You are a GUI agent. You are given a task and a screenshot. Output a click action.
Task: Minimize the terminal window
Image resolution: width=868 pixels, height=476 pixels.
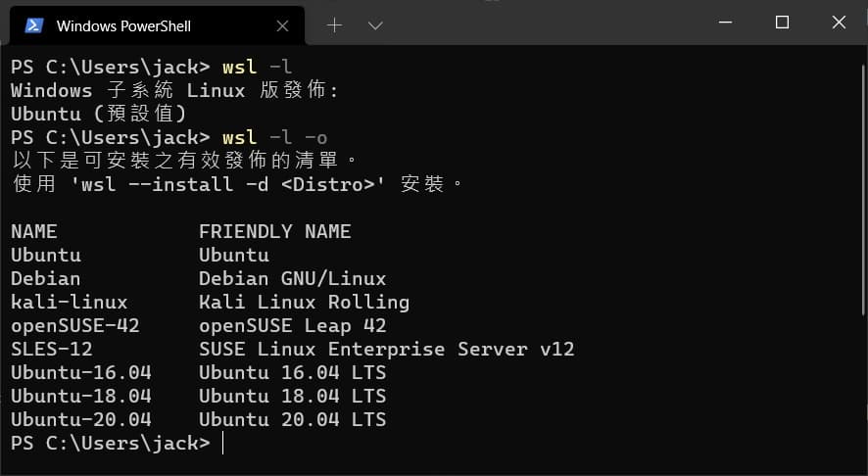(x=725, y=23)
